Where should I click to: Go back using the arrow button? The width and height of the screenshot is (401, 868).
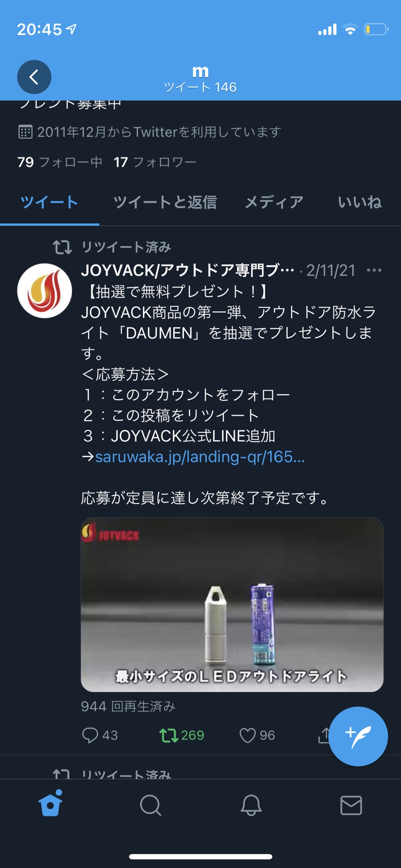coord(34,77)
